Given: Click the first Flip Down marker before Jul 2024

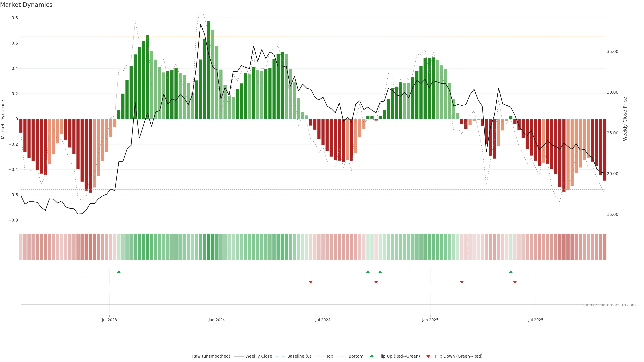Looking at the screenshot, I should click(311, 282).
